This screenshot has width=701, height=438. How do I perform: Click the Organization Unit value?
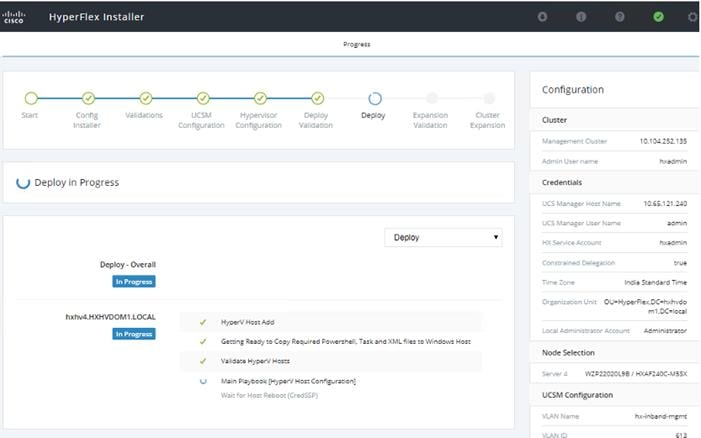[x=646, y=307]
